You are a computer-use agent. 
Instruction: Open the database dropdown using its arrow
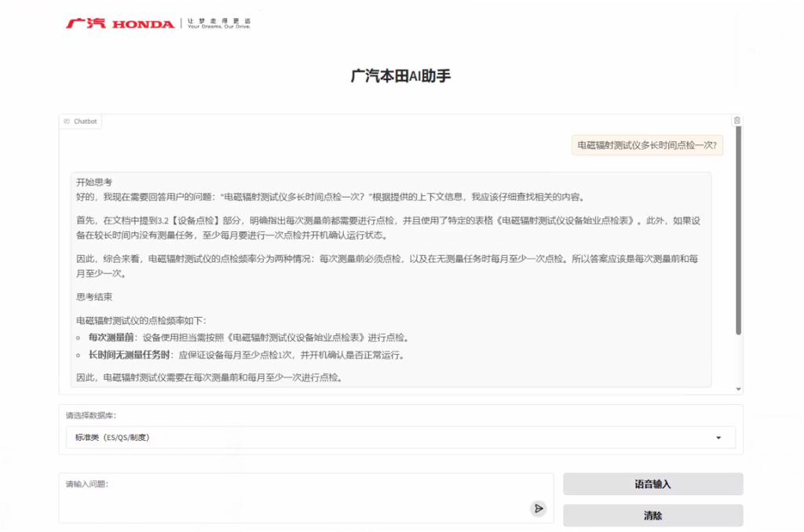(x=718, y=437)
